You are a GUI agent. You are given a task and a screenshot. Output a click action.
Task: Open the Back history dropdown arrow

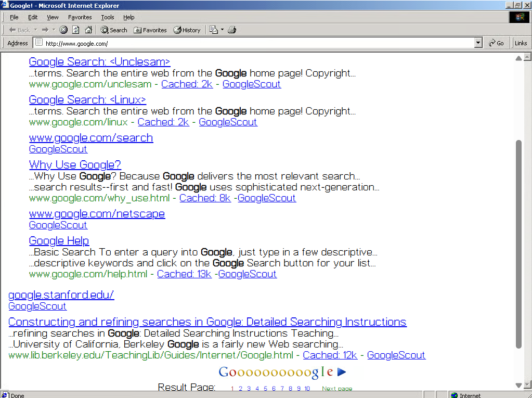coord(36,30)
